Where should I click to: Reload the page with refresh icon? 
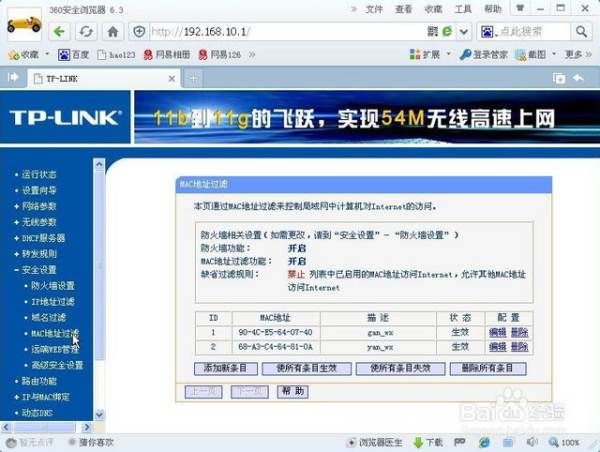(86, 32)
